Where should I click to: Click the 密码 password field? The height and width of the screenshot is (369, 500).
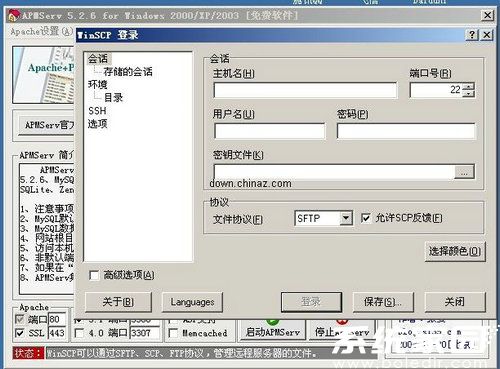coord(406,131)
